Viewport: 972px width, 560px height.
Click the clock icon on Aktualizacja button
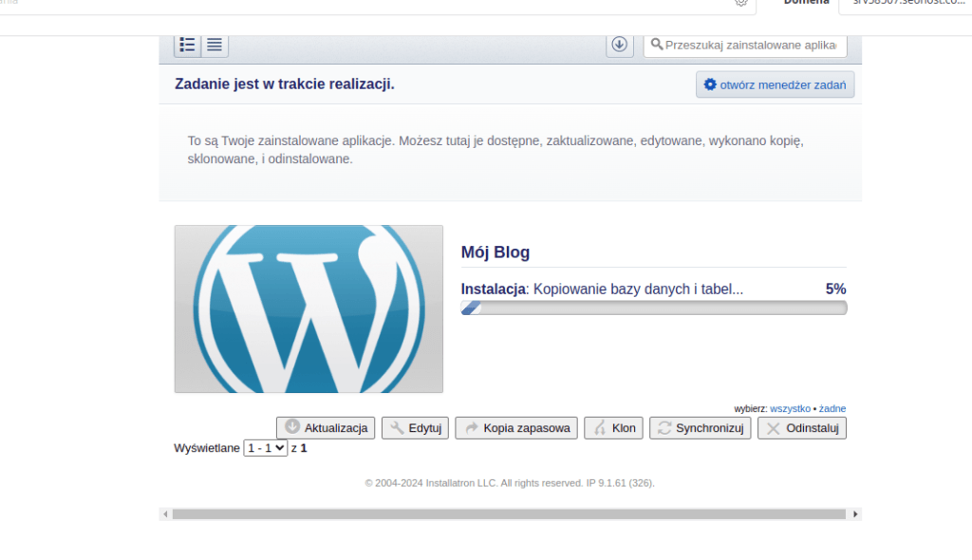[292, 427]
